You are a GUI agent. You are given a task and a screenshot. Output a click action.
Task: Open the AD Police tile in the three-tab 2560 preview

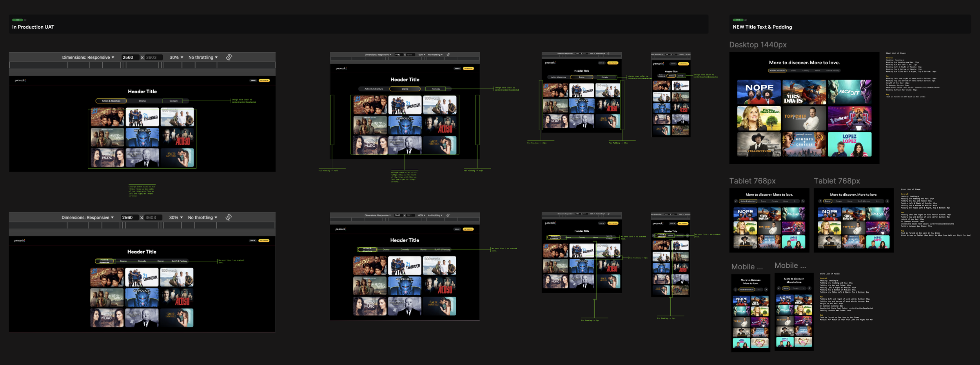tap(142, 138)
